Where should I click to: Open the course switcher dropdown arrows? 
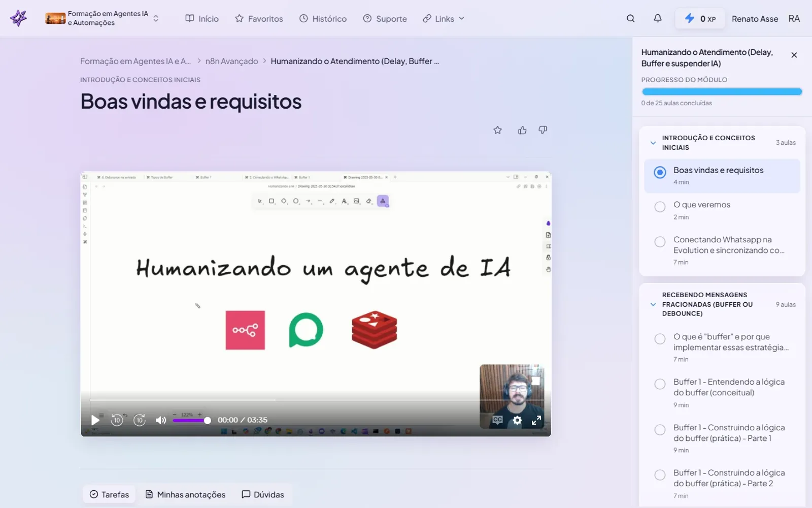156,18
